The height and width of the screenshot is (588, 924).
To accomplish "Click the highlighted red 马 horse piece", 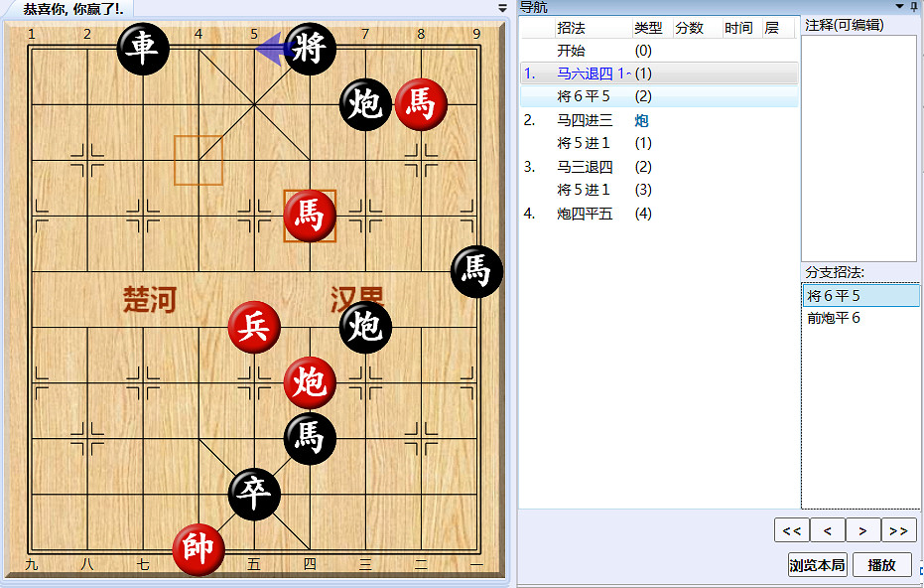I will (310, 217).
